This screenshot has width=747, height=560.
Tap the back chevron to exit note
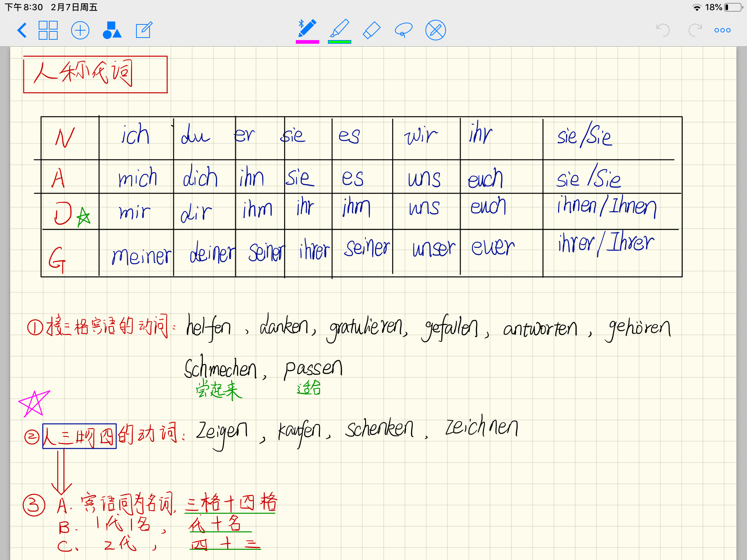click(x=22, y=30)
